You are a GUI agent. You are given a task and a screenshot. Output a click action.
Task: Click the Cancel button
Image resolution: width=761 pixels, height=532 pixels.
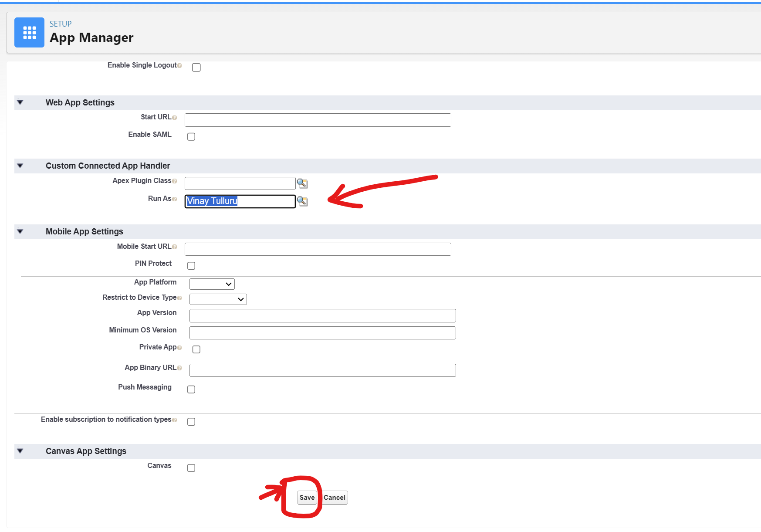335,498
